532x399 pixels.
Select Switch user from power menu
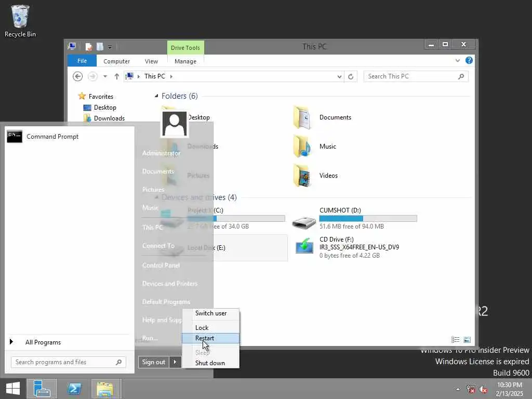pos(211,313)
